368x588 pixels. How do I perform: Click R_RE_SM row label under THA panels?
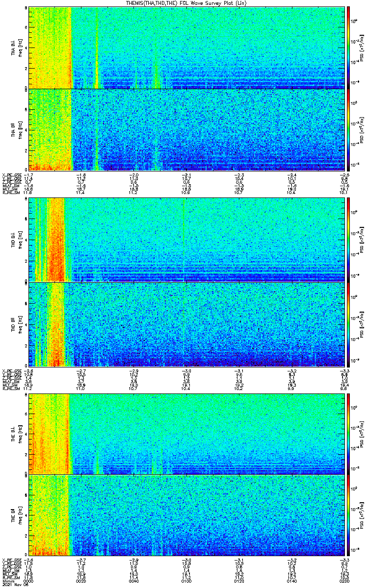pyautogui.click(x=10, y=193)
